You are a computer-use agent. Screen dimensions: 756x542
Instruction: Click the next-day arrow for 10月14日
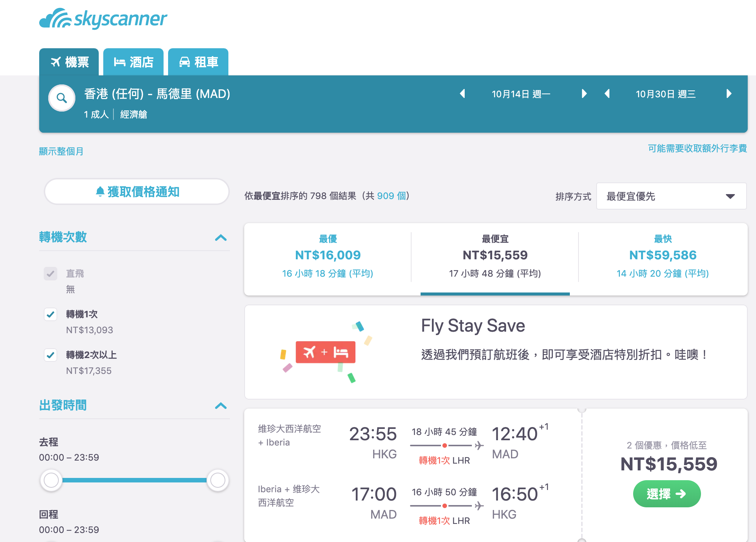[584, 94]
